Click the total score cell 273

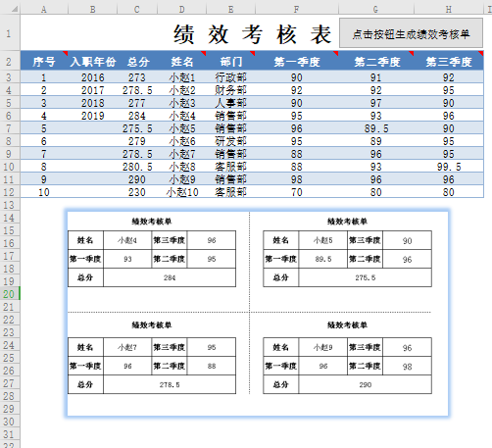pos(137,77)
